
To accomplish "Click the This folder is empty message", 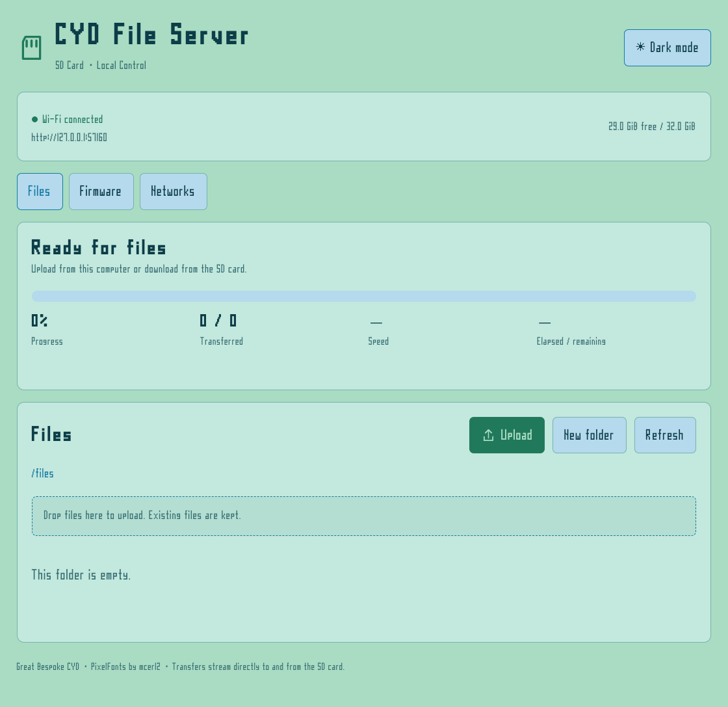I will (81, 575).
